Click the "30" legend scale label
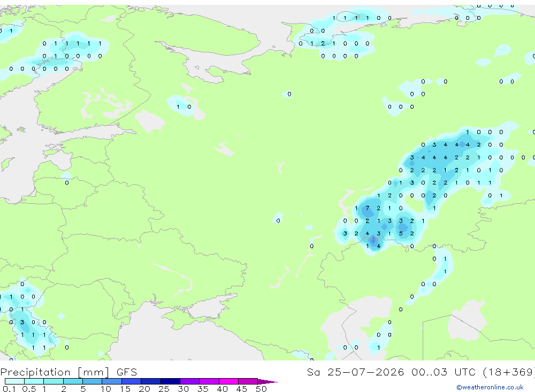The width and height of the screenshot is (535, 392). pyautogui.click(x=184, y=389)
